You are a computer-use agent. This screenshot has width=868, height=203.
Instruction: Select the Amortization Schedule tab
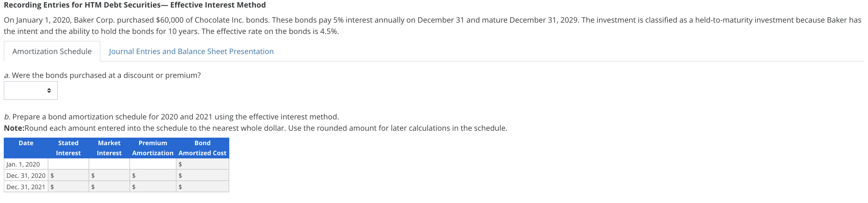[52, 51]
